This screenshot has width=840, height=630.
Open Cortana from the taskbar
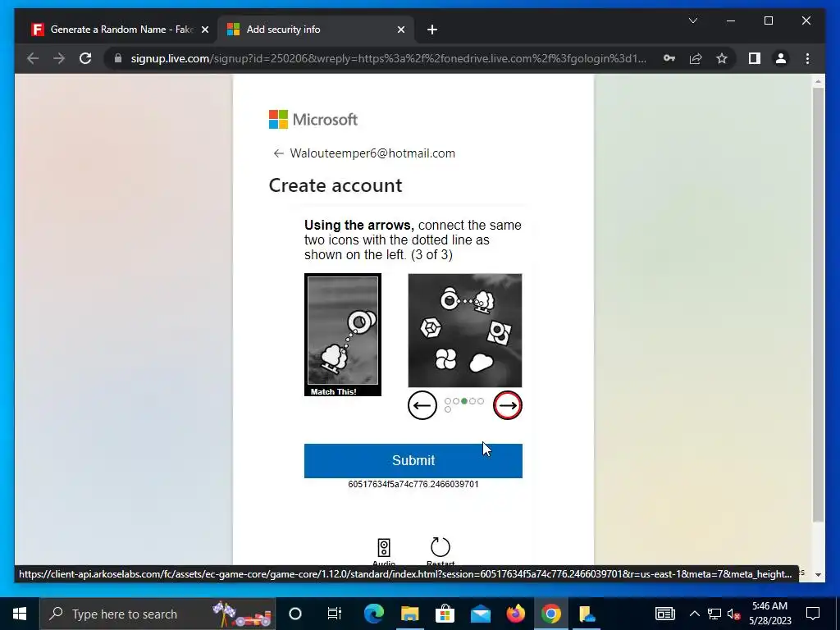(295, 614)
